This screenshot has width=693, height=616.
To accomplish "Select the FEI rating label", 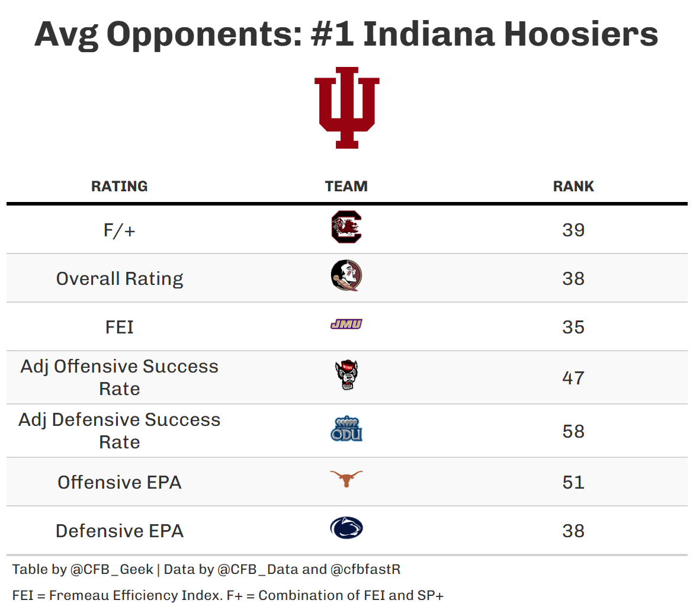I will pyautogui.click(x=119, y=327).
